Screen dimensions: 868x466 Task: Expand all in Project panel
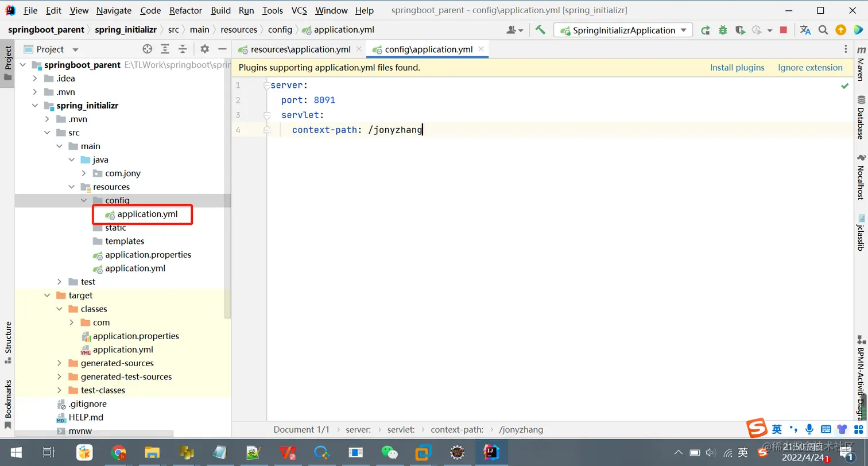coord(165,49)
